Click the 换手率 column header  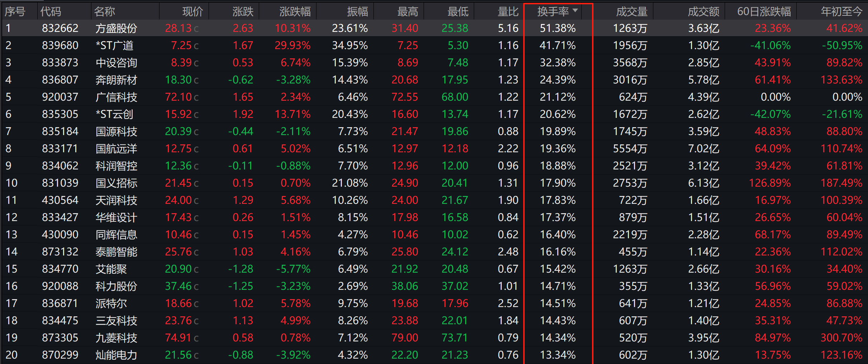pos(553,11)
